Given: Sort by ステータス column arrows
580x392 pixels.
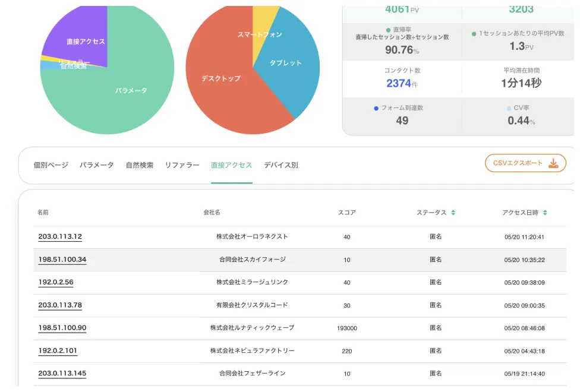Looking at the screenshot, I should click(453, 213).
